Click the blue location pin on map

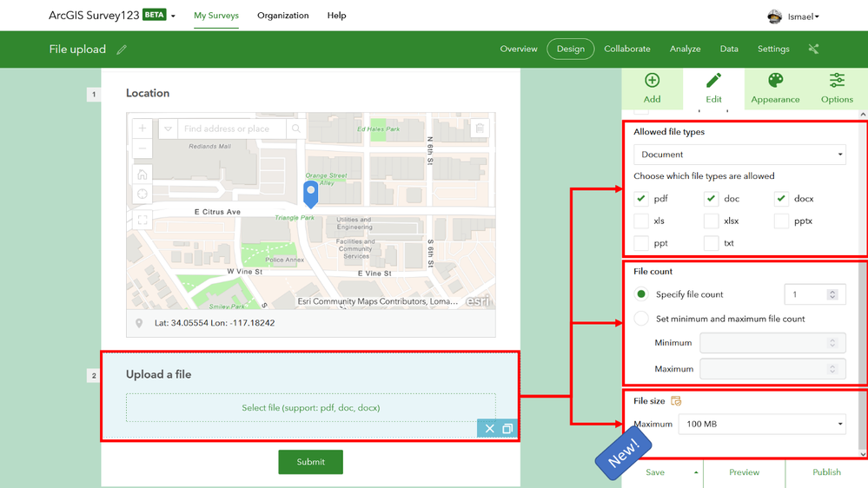310,195
